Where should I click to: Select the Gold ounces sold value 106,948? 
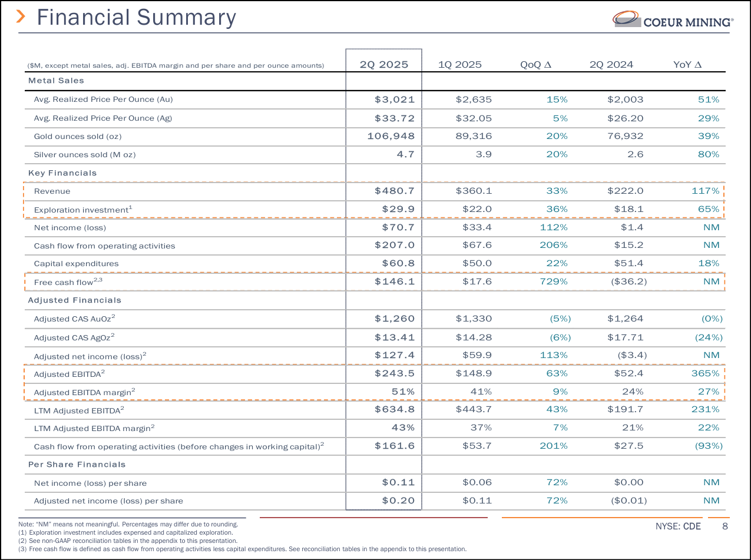tap(391, 136)
